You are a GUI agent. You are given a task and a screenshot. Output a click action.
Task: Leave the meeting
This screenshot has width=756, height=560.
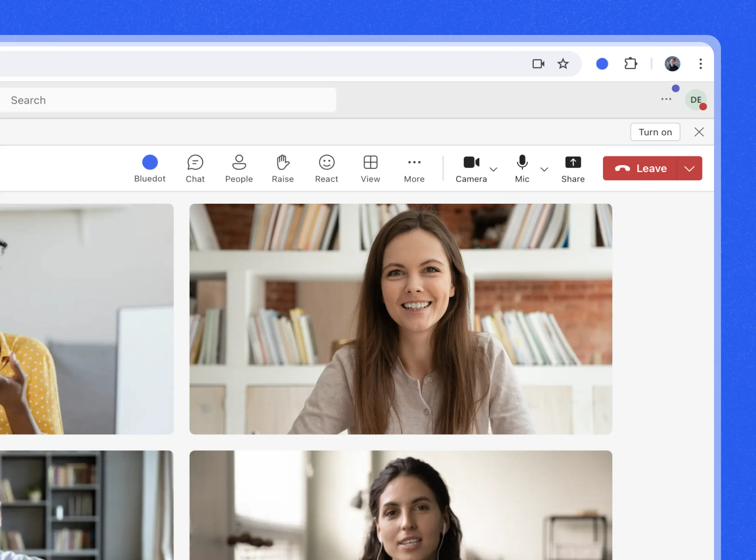[x=640, y=168]
